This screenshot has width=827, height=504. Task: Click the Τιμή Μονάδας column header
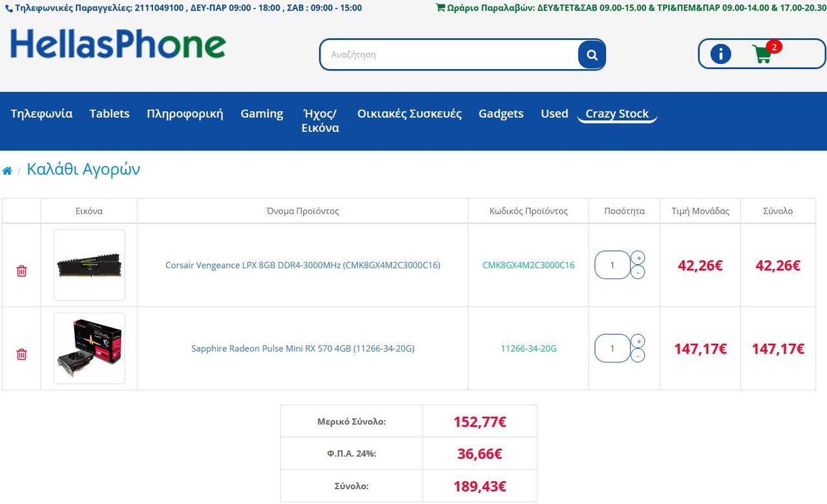click(x=700, y=211)
